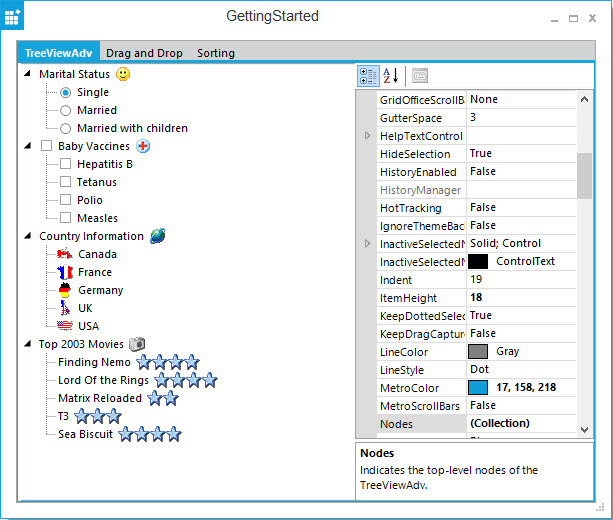Check the Hepatitis B checkbox

(x=66, y=164)
